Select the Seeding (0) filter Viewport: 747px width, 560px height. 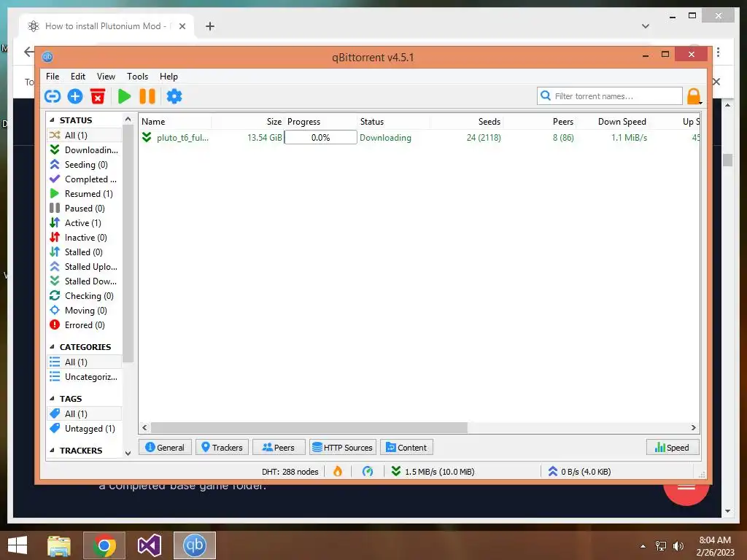(85, 165)
